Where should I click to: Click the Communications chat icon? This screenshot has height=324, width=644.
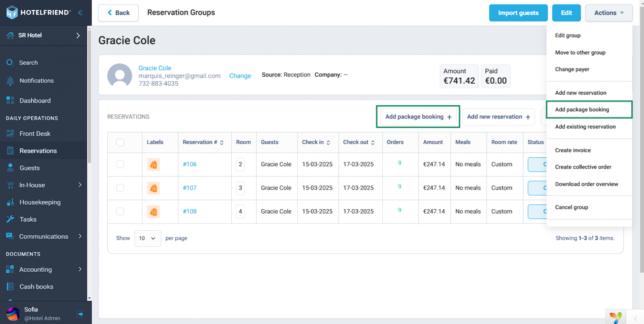coord(10,236)
